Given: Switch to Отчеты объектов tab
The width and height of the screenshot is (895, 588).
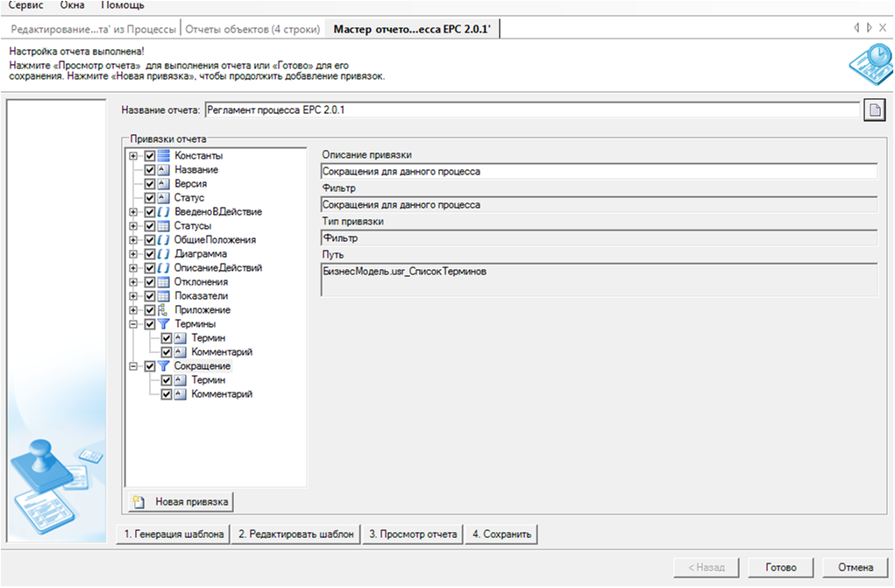Looking at the screenshot, I should coord(252,29).
